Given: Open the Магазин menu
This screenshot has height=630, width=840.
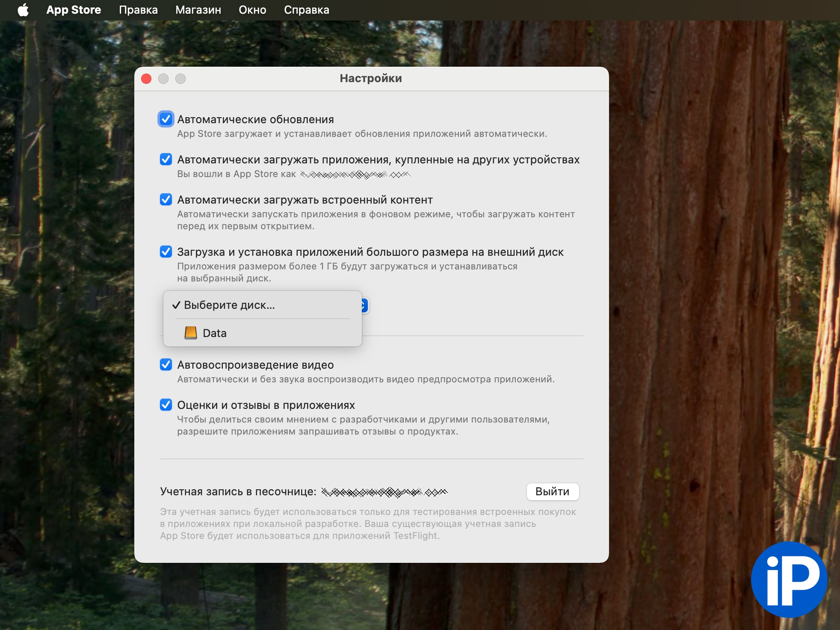Looking at the screenshot, I should (198, 10).
